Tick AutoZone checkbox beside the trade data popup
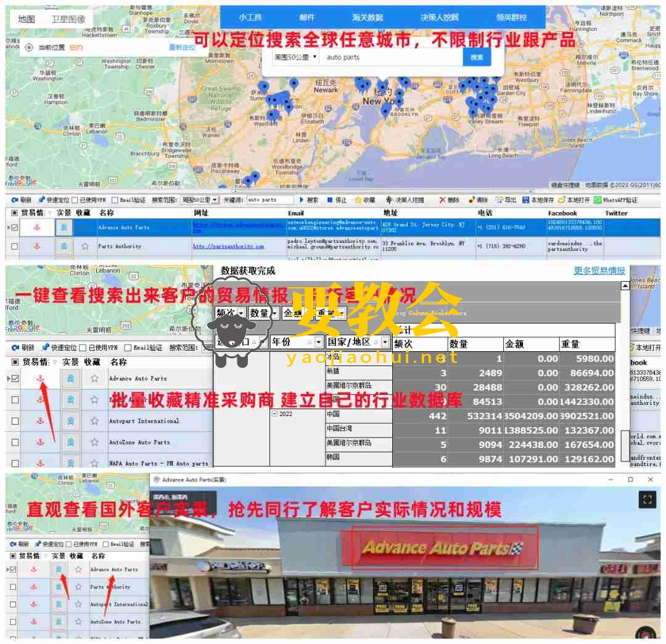Viewport: 666px width, 644px height. [x=15, y=442]
